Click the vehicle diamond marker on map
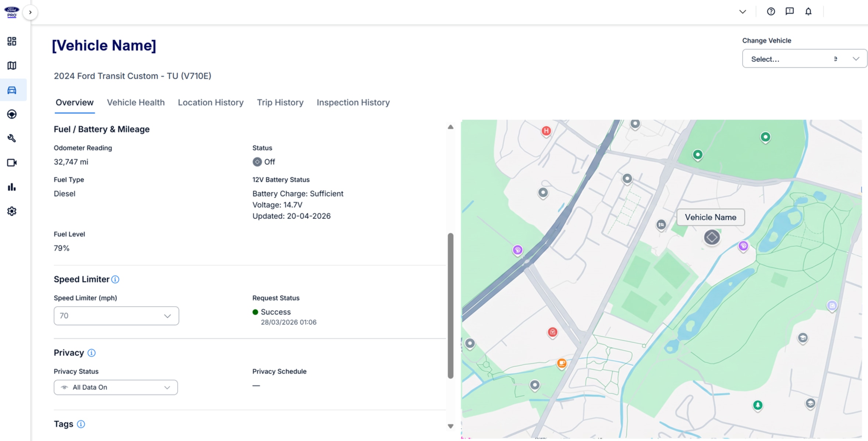This screenshot has width=868, height=441. tap(712, 237)
